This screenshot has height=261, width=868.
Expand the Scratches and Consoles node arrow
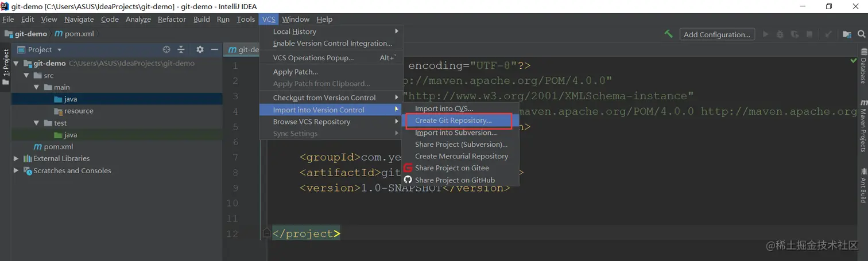[16, 170]
